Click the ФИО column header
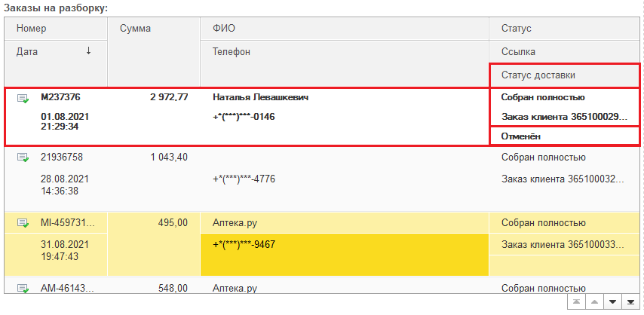Image resolution: width=644 pixels, height=315 pixels. tap(344, 29)
